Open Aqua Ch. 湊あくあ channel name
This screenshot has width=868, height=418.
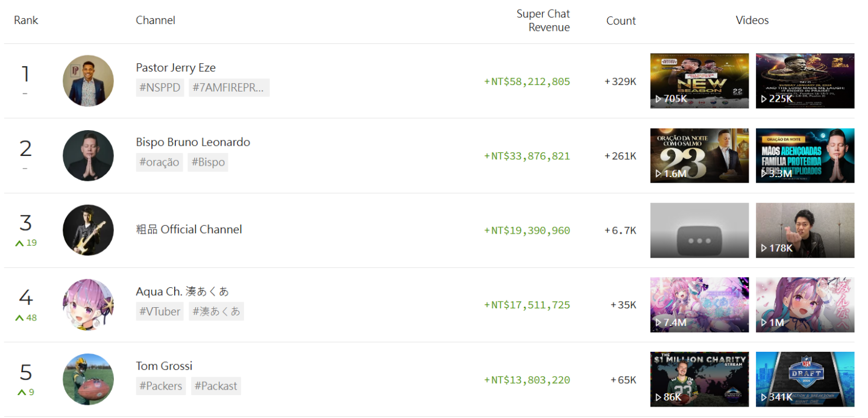pos(183,292)
